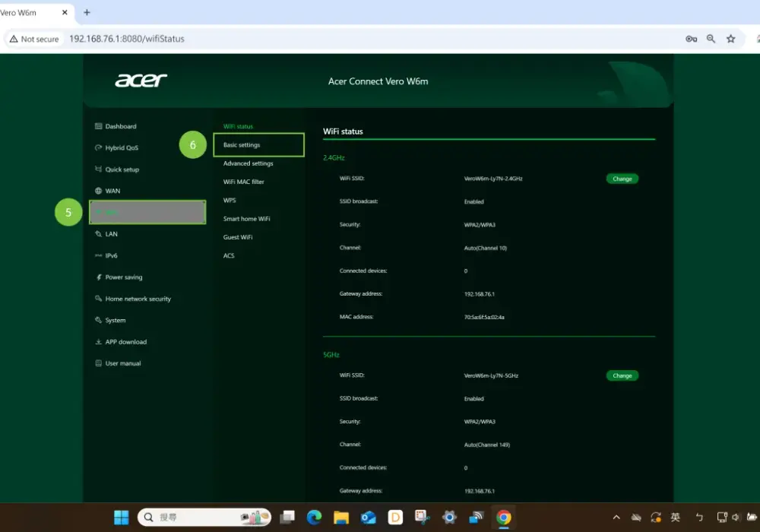Open the Smart home WiFi submenu
This screenshot has width=760, height=532.
point(247,219)
